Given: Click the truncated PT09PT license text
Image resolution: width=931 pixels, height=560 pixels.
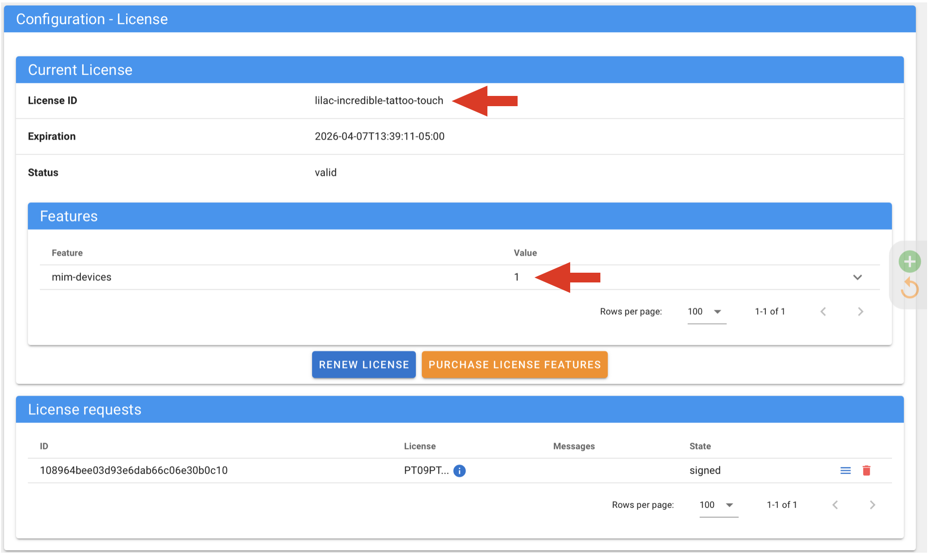Looking at the screenshot, I should tap(427, 470).
